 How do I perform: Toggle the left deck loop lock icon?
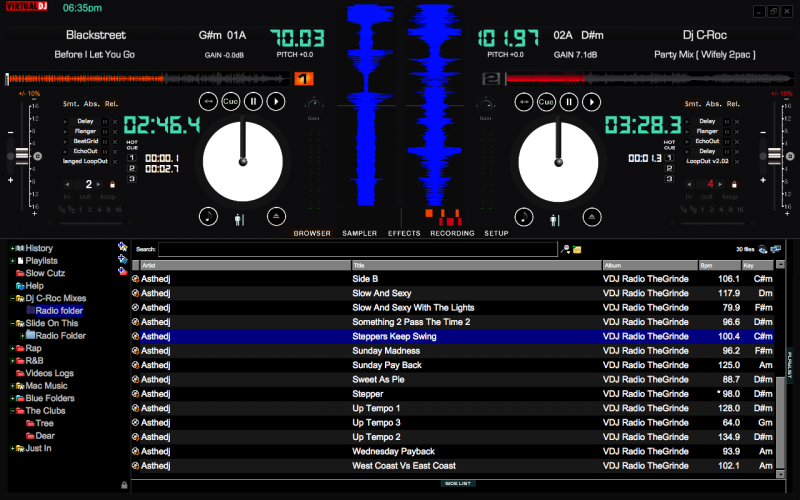click(x=113, y=184)
